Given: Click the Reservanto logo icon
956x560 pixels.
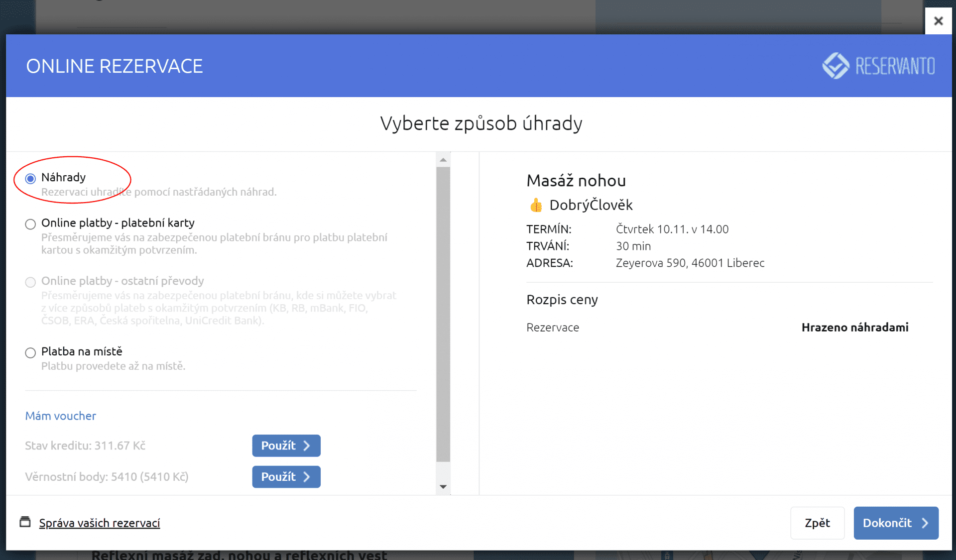Looking at the screenshot, I should point(836,66).
